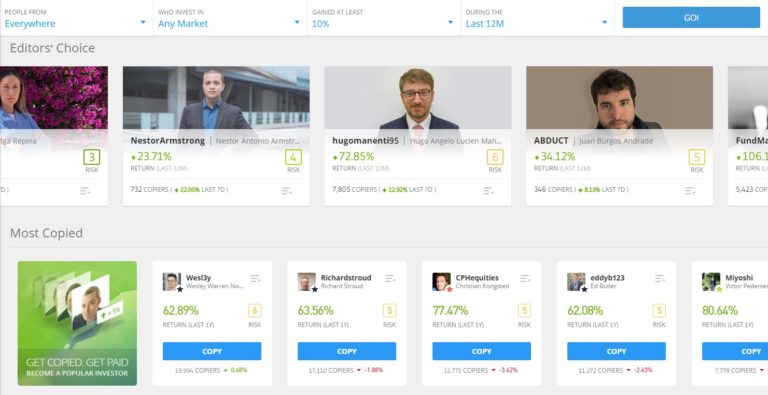This screenshot has height=395, width=768.
Task: Add CPHequities to watchlist icon
Action: pyautogui.click(x=525, y=278)
